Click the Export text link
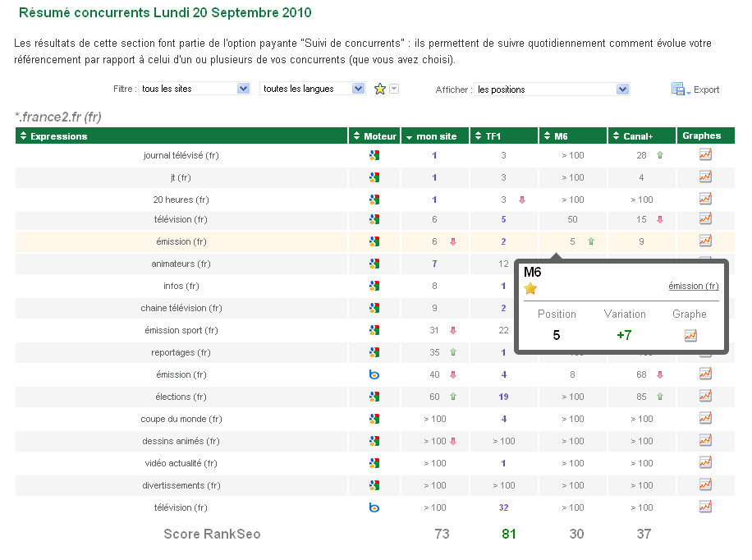Image resolution: width=752 pixels, height=560 pixels. click(706, 90)
